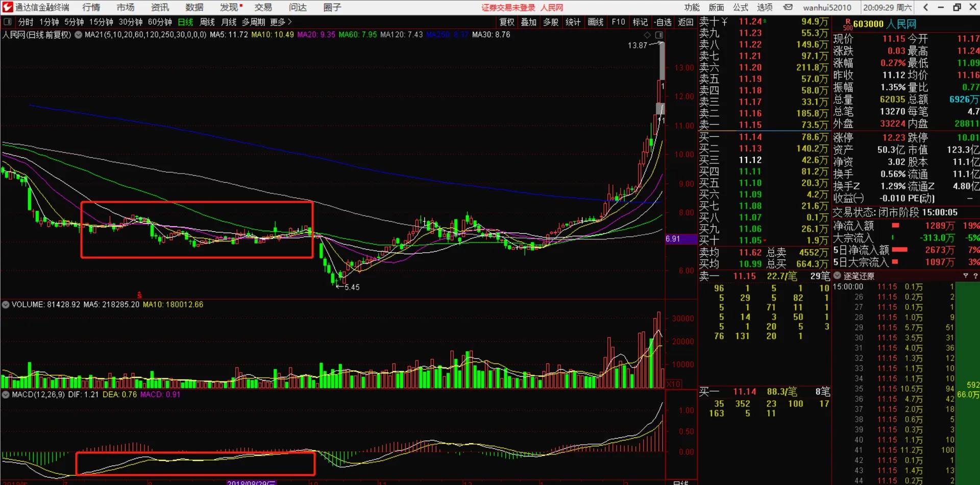The height and width of the screenshot is (485, 980).
Task: Open the 选项 menu
Action: [x=765, y=7]
